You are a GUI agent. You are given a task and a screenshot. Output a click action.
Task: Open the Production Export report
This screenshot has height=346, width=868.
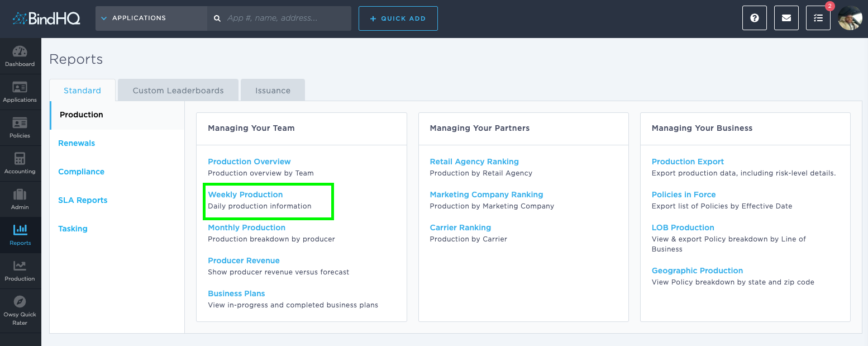[x=688, y=162]
